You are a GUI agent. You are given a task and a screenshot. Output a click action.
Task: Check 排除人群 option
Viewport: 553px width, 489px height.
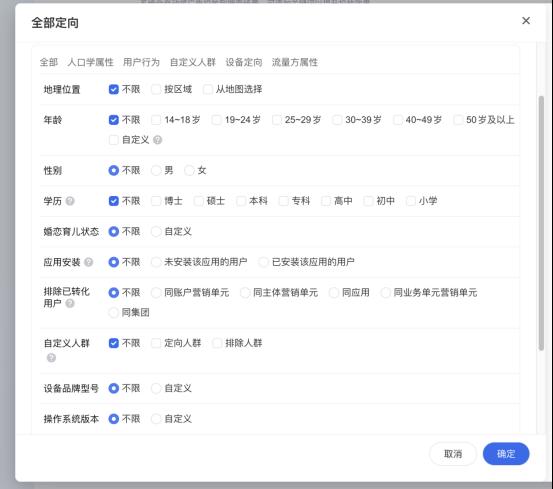coord(217,343)
